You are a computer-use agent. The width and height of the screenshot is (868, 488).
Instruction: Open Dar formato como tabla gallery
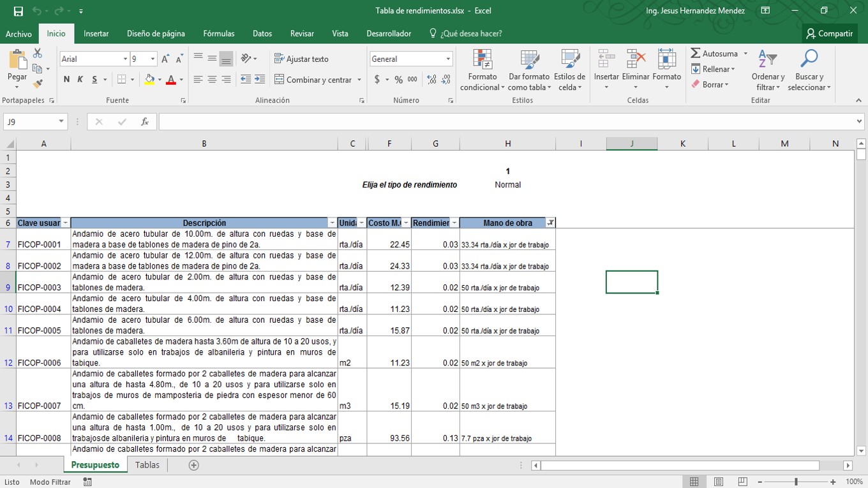529,70
